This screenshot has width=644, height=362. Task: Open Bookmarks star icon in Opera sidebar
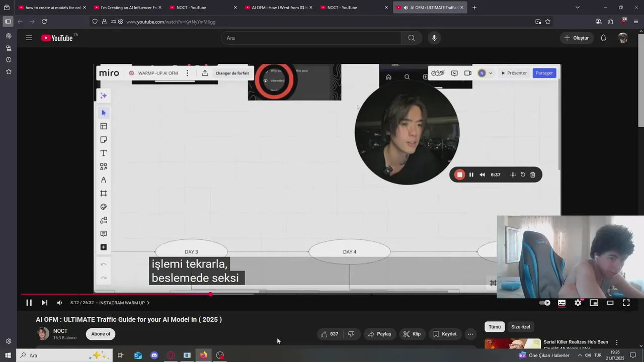click(9, 71)
